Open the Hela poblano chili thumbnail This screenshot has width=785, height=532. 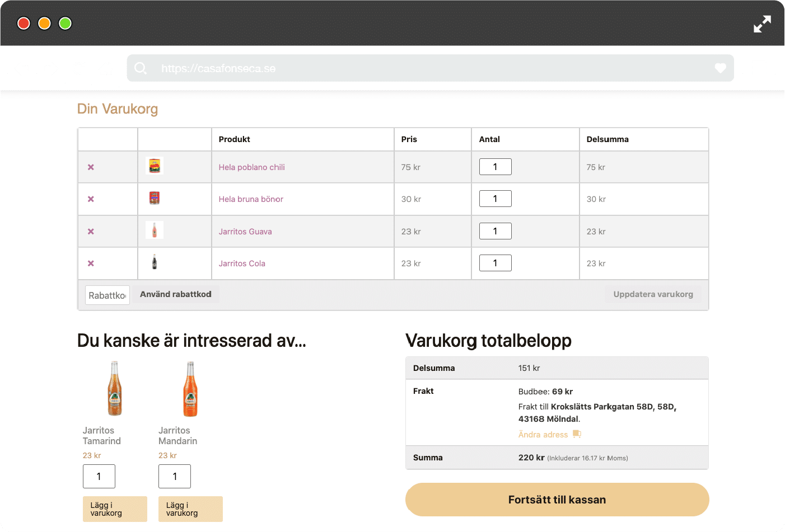click(x=155, y=166)
